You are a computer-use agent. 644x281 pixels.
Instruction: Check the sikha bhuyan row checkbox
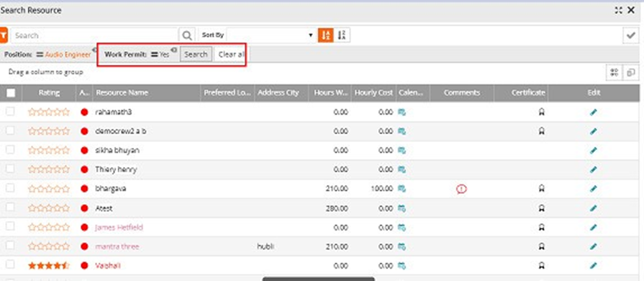[10, 150]
